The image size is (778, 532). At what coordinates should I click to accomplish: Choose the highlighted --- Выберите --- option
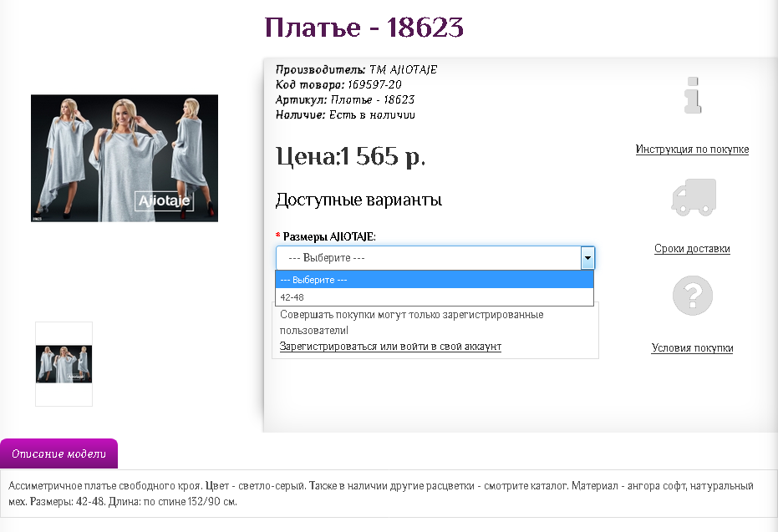click(x=435, y=280)
